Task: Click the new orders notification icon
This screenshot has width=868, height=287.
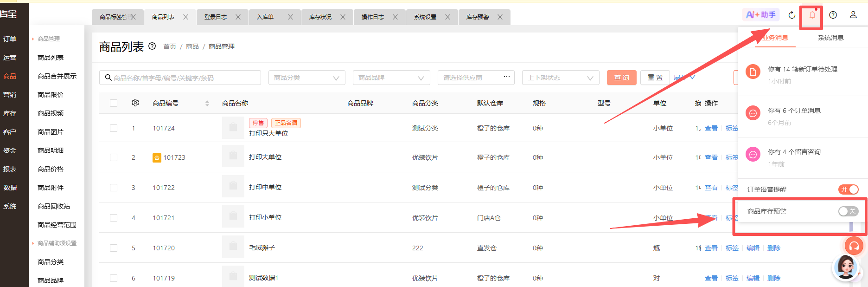Action: click(753, 72)
